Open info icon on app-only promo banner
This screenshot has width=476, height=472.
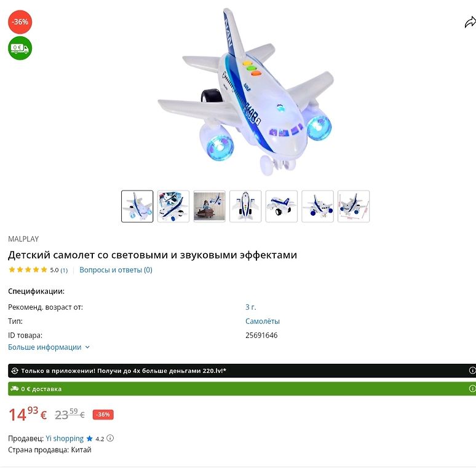(x=472, y=371)
